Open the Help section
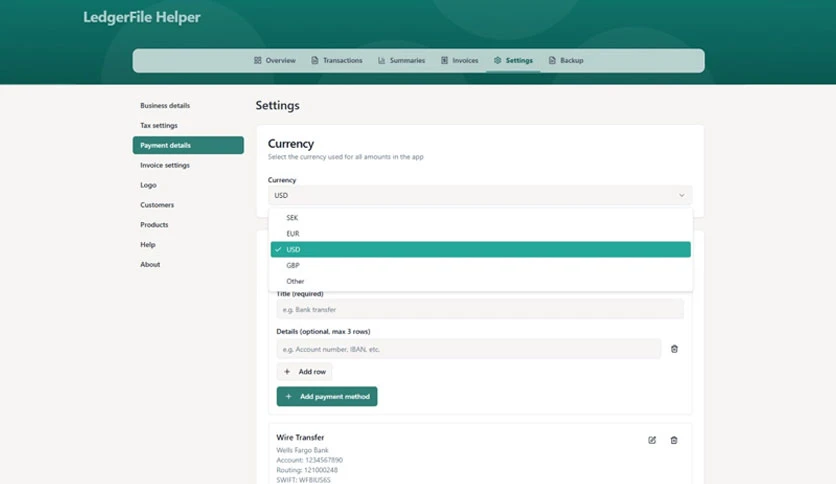The image size is (836, 484). [x=188, y=245]
